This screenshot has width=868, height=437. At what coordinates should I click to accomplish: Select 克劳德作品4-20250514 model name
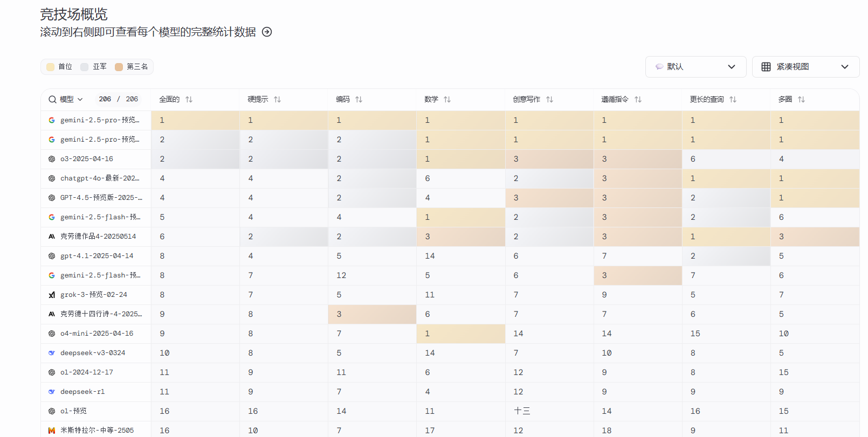point(98,237)
